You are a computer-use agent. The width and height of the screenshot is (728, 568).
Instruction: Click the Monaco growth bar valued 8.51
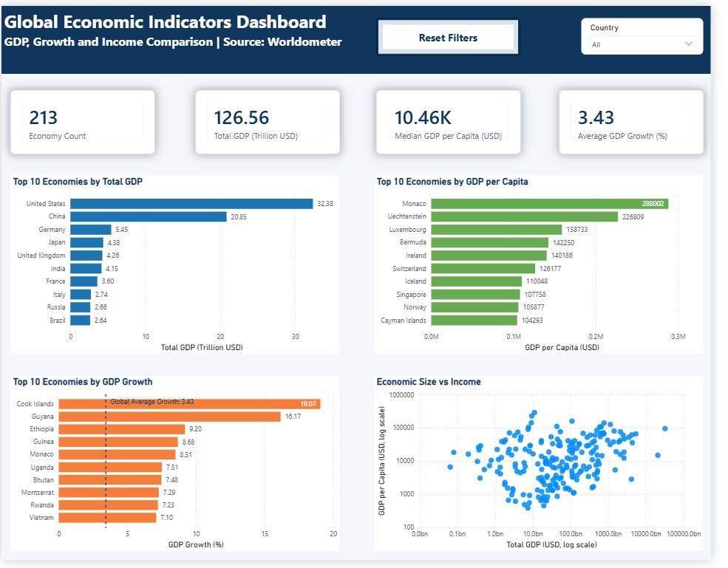118,455
